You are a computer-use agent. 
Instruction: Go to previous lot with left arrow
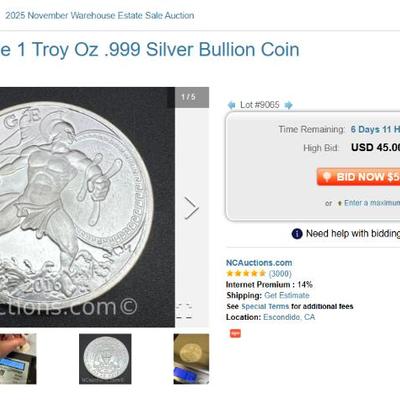(x=231, y=105)
